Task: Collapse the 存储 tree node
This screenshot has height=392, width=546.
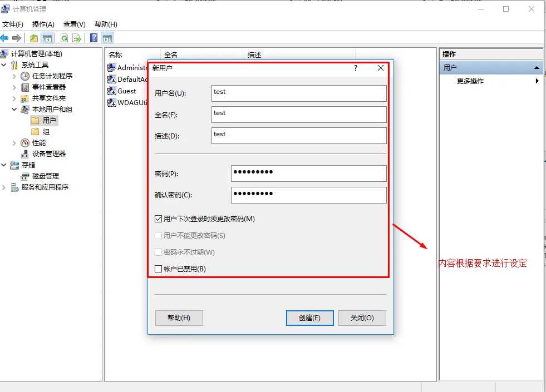Action: click(x=4, y=165)
